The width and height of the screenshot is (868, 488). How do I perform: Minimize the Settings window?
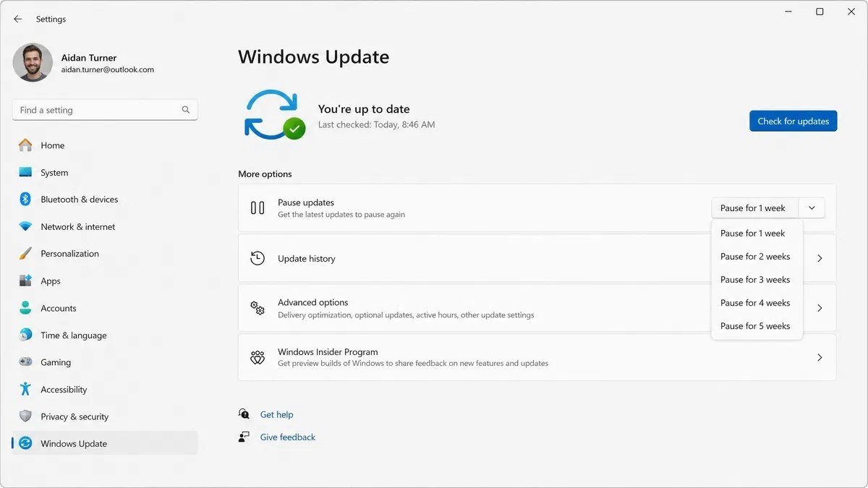pos(787,12)
